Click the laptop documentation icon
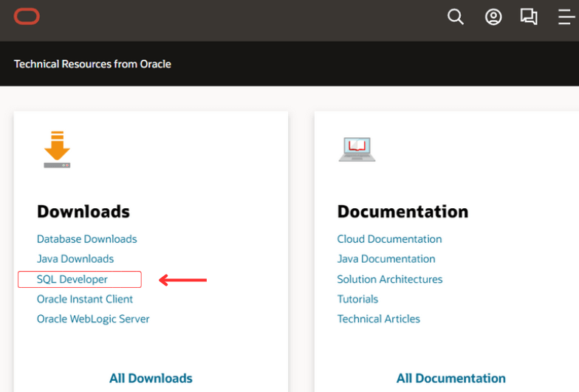The height and width of the screenshot is (392, 579). [357, 149]
